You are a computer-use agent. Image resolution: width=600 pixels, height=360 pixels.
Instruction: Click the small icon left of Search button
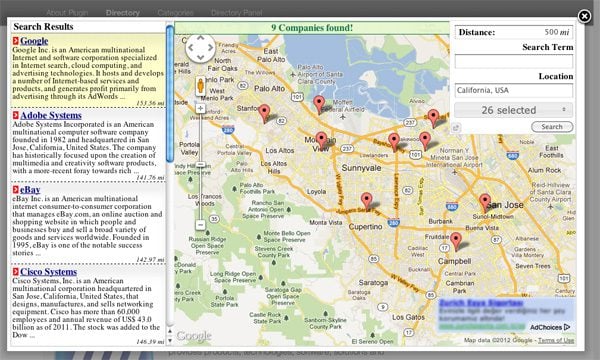click(455, 128)
